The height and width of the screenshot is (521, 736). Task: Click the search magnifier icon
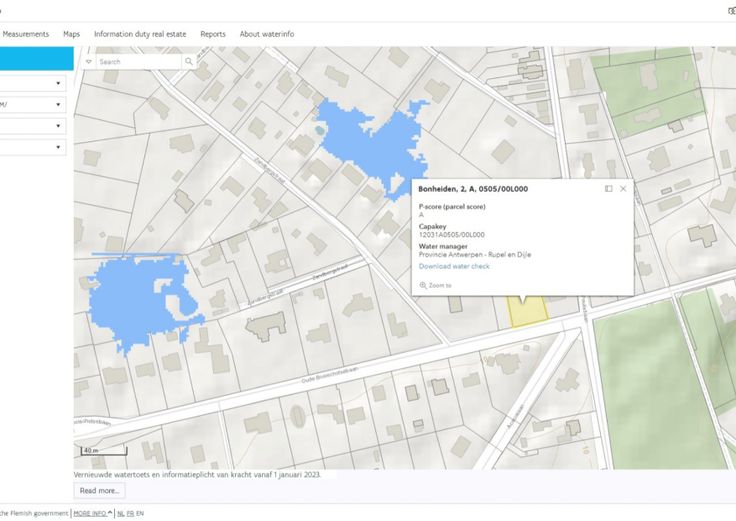pos(188,62)
